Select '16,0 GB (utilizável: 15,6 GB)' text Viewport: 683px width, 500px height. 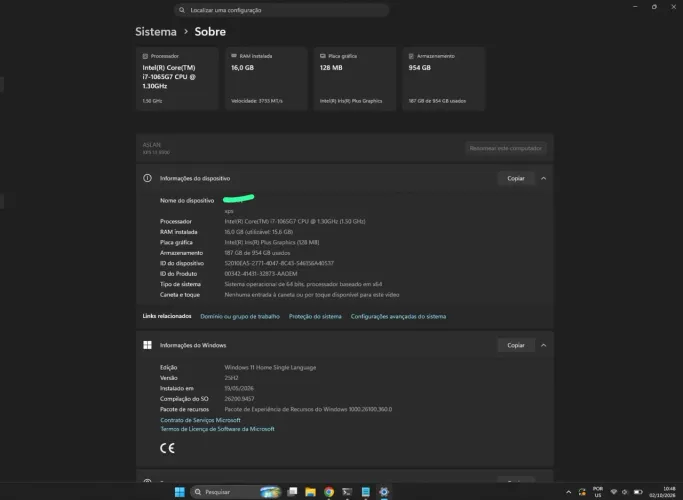click(x=258, y=232)
